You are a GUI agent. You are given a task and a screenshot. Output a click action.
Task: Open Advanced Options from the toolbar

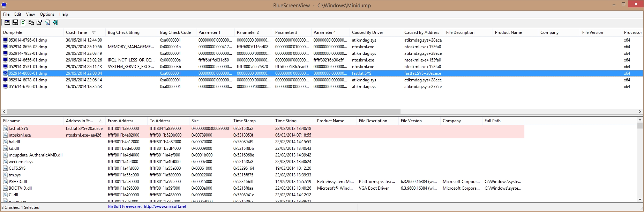(x=7, y=22)
